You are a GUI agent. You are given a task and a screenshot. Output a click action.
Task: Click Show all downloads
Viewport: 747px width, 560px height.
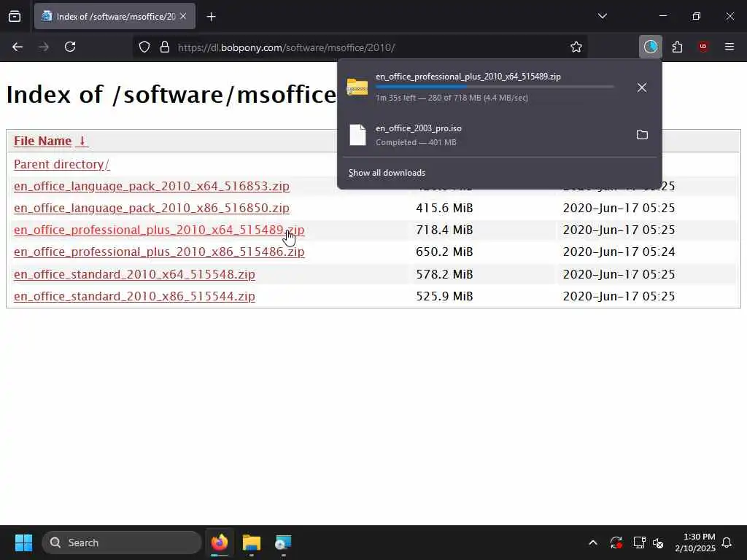387,173
